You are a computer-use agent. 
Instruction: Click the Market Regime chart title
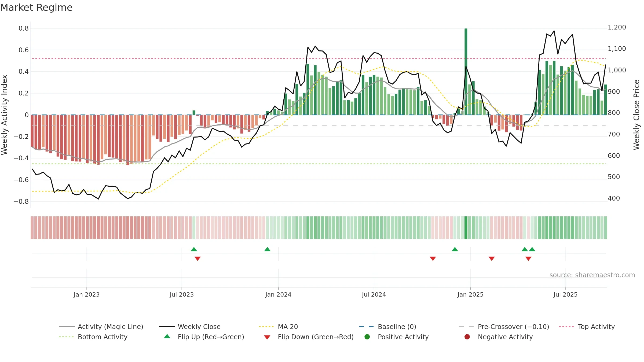(x=36, y=8)
